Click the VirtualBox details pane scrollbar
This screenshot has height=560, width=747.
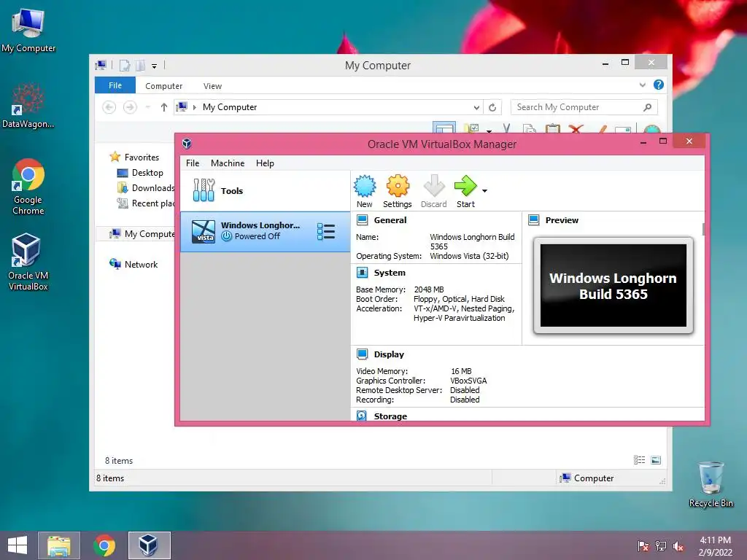click(x=703, y=229)
